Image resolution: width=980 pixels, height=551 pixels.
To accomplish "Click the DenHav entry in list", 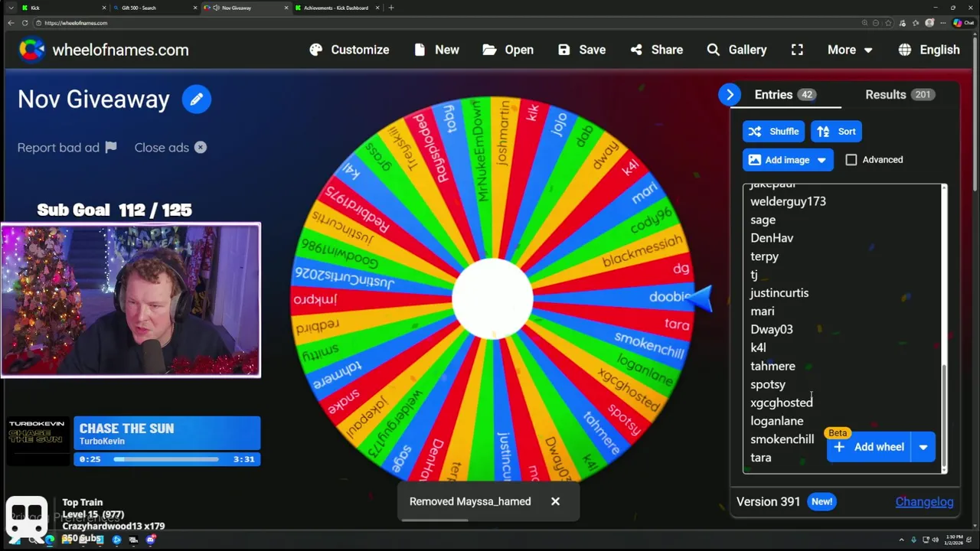I will click(x=772, y=238).
